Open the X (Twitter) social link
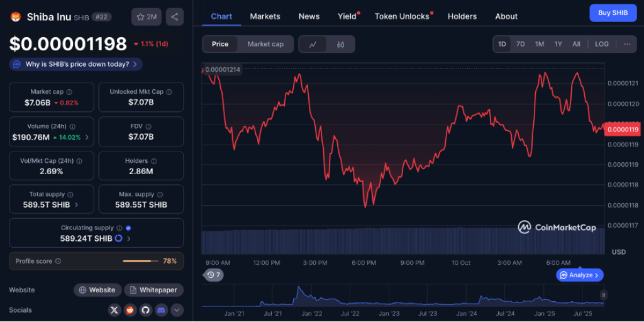Viewport: 644px width, 322px height. (114, 310)
